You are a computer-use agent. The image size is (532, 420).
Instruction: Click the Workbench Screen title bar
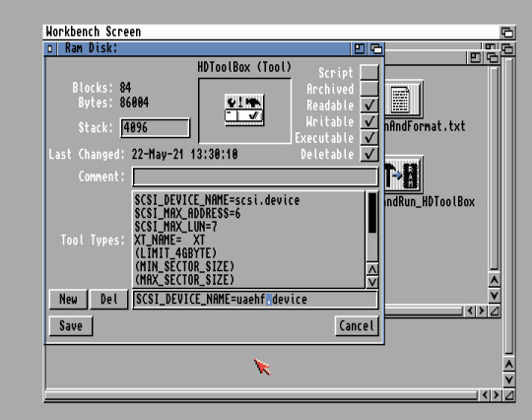[x=272, y=32]
